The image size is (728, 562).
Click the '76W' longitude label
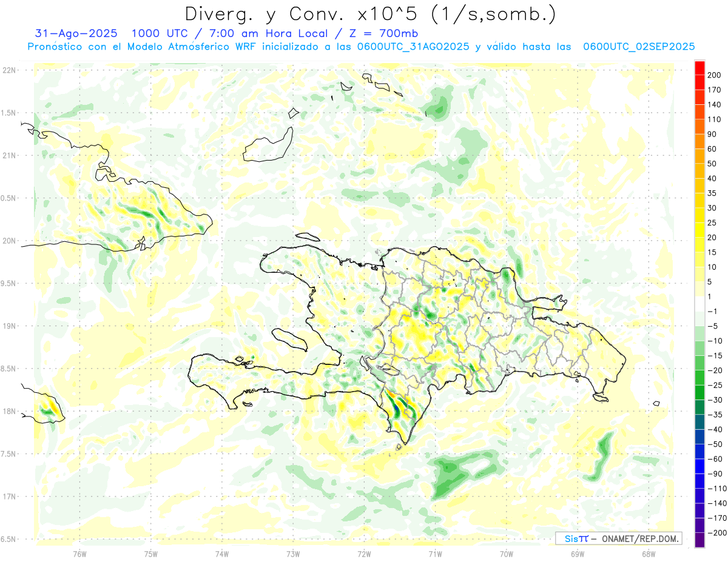pyautogui.click(x=79, y=554)
